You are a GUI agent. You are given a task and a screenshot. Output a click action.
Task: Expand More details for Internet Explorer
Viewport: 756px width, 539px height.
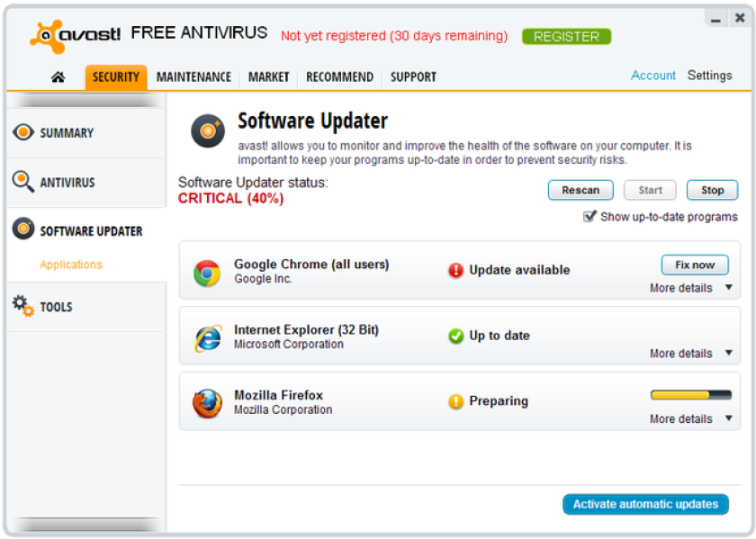(x=691, y=354)
